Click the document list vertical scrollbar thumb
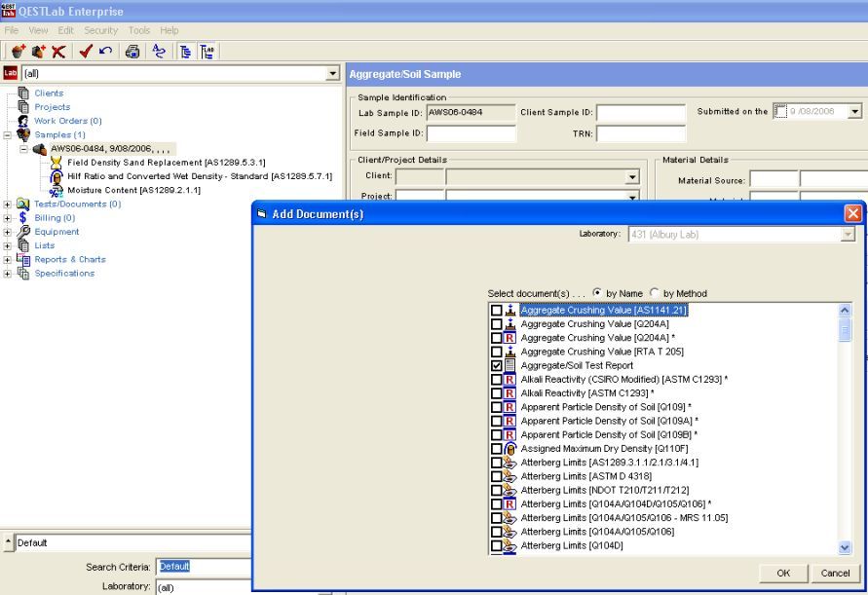This screenshot has width=868, height=595. pos(845,329)
